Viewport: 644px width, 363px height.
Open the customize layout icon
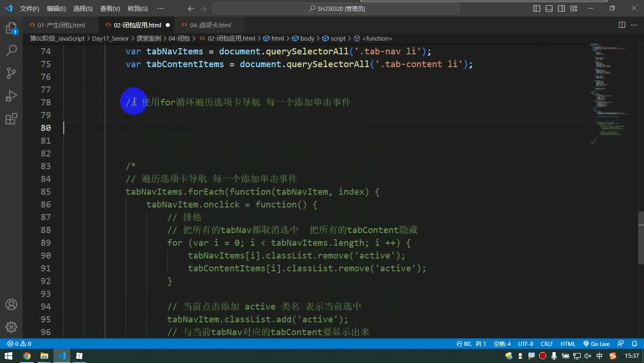pos(574,9)
